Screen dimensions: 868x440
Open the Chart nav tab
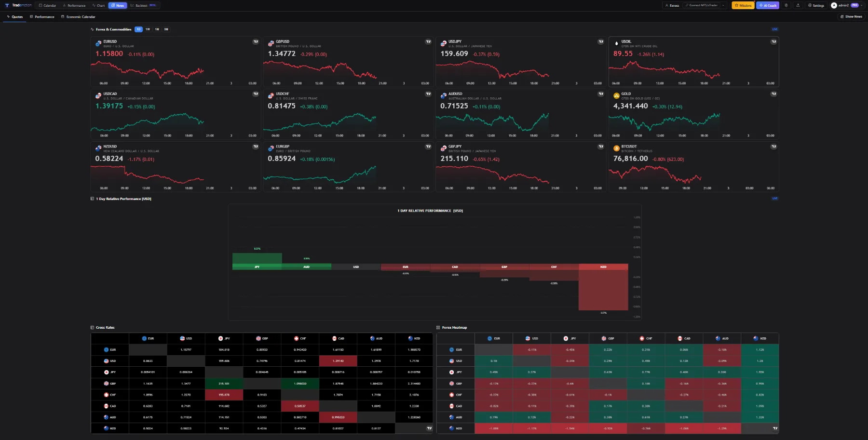click(98, 5)
